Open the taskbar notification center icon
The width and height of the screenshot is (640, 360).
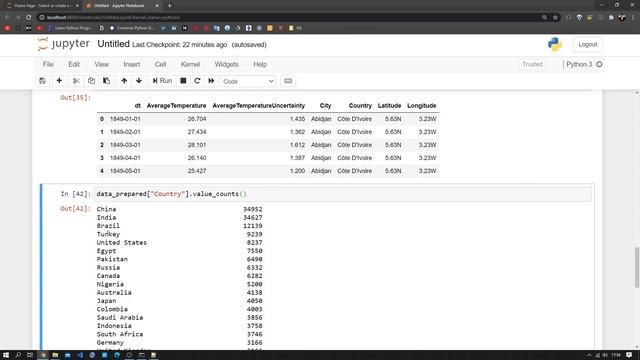pos(629,355)
